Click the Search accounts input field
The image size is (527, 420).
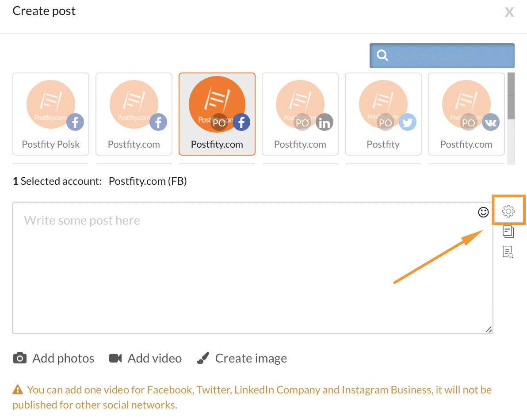click(x=442, y=56)
